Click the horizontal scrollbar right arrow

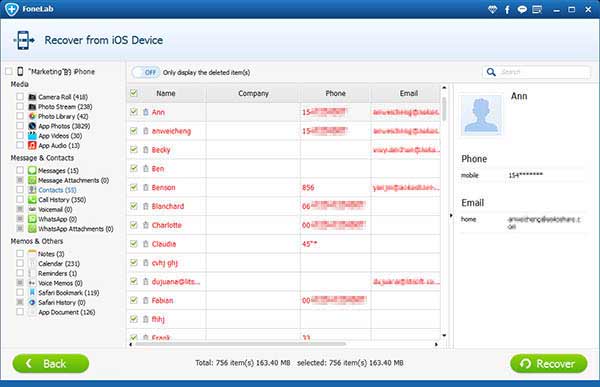click(x=436, y=344)
